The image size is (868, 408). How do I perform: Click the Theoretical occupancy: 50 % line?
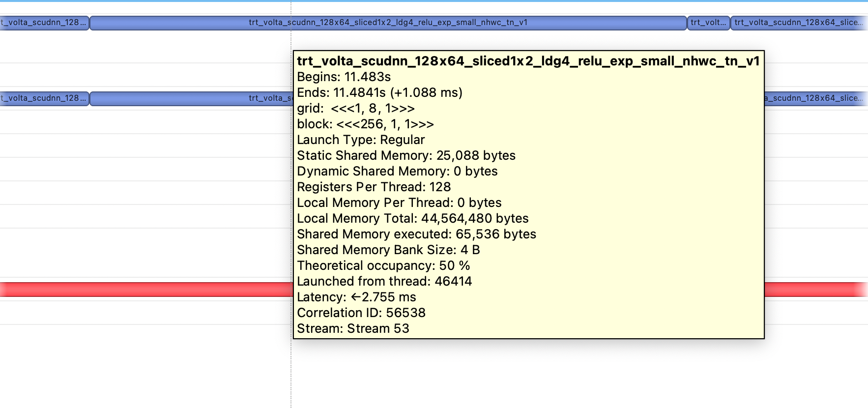383,265
